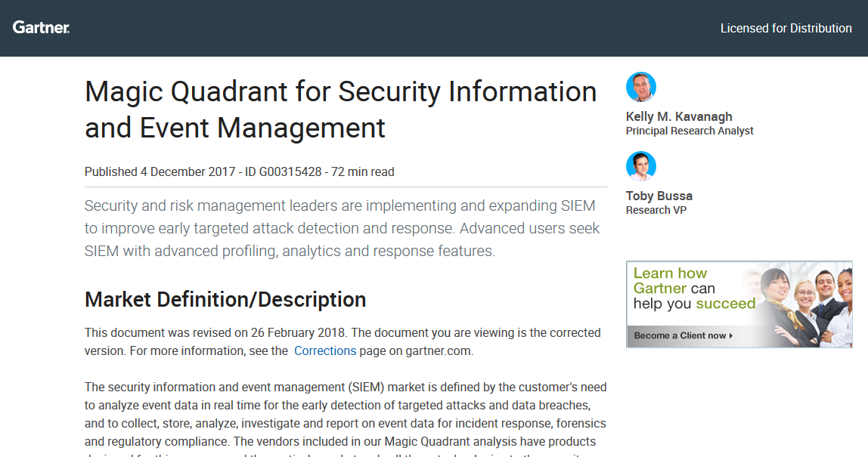Follow the Corrections link
This screenshot has height=457, width=868.
[325, 350]
